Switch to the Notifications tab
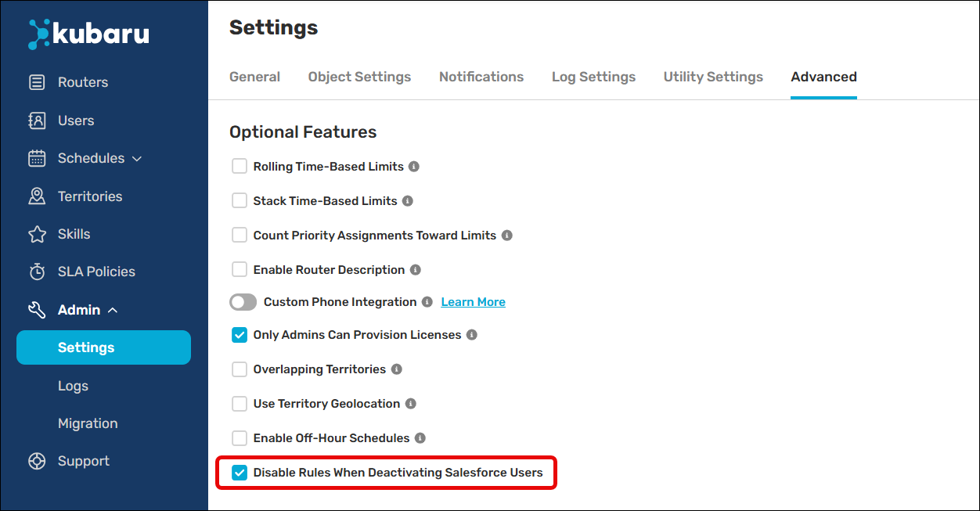 coord(481,77)
